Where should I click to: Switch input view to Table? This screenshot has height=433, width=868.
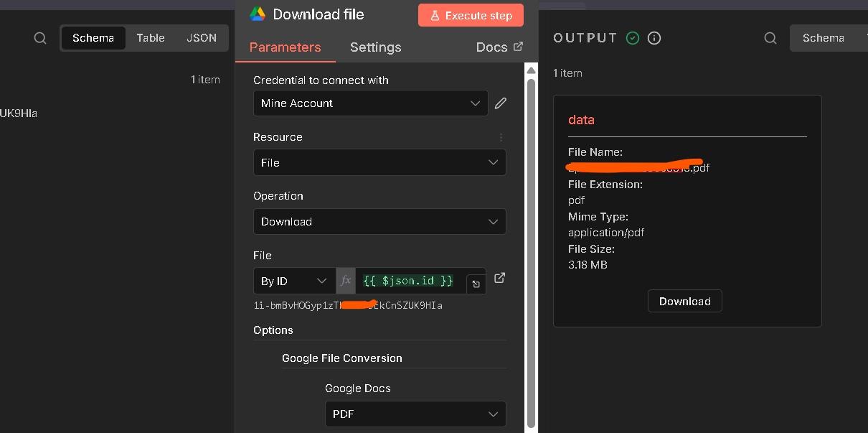pyautogui.click(x=151, y=38)
